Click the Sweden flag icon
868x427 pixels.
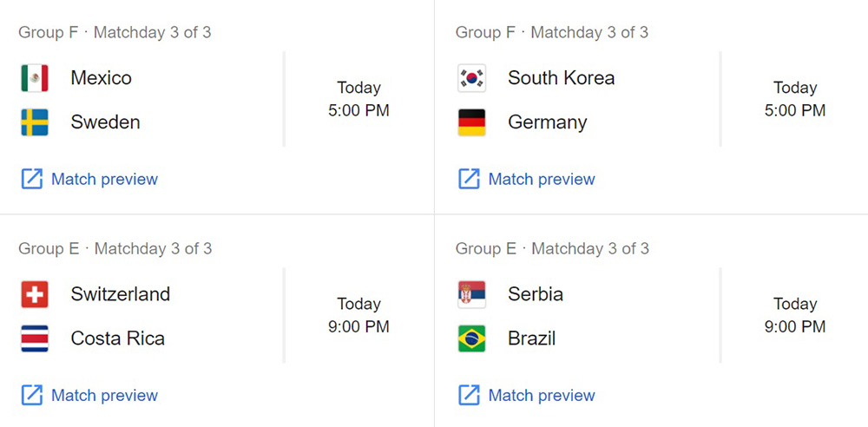pos(35,122)
